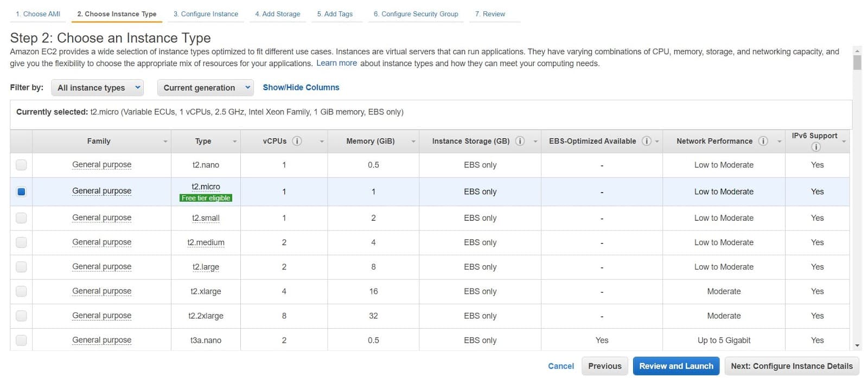Viewport: 868px width, 378px height.
Task: Go to the 1. Choose AMI step
Action: coord(38,14)
